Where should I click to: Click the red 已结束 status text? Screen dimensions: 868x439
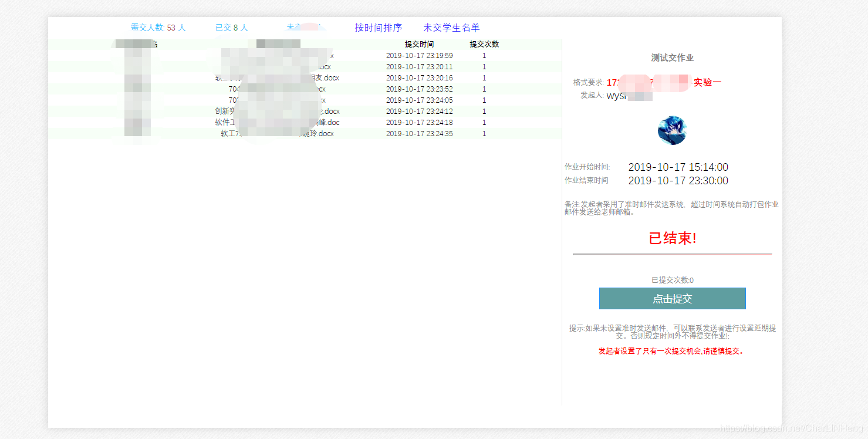coord(671,238)
